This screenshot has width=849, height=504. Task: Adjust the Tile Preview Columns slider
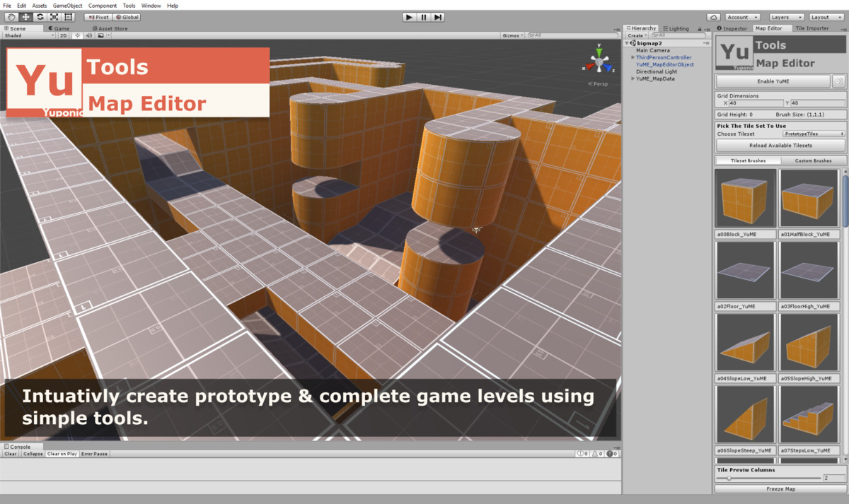[x=769, y=479]
